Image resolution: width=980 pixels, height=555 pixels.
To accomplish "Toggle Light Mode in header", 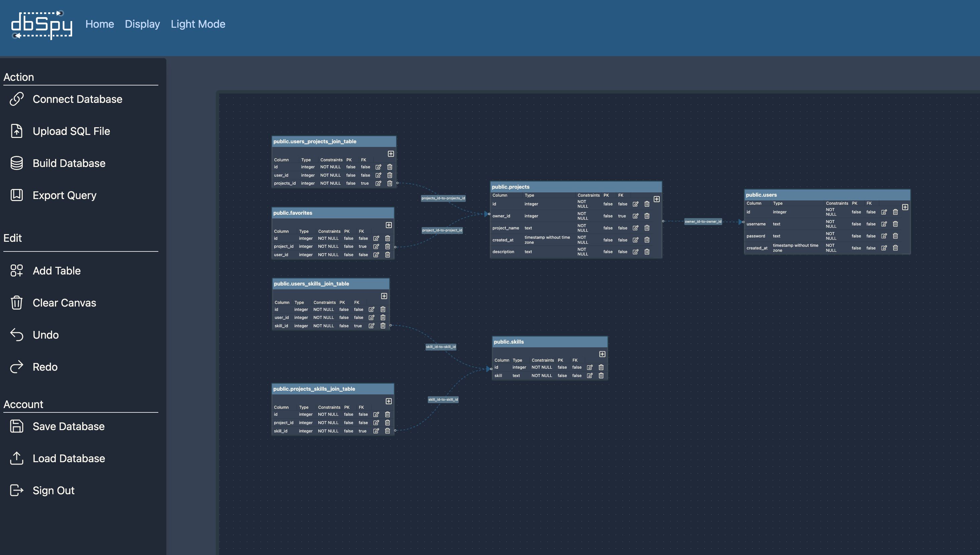I will [x=198, y=24].
